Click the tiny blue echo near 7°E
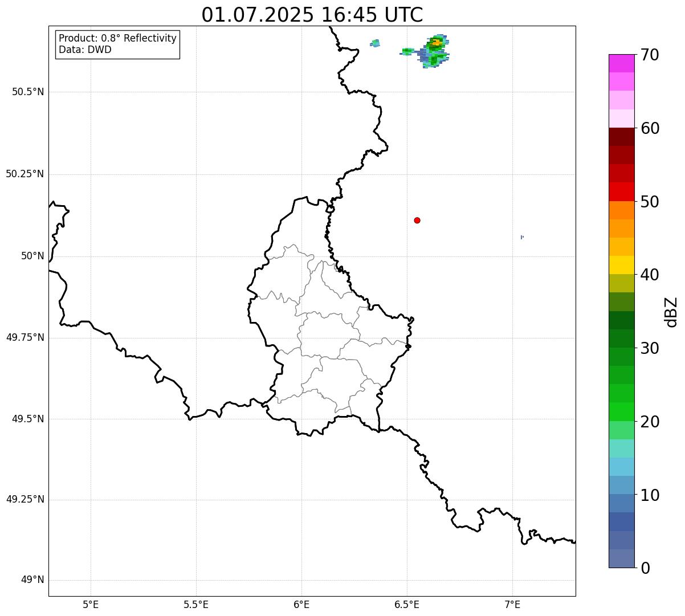685x616 pixels. [x=522, y=237]
